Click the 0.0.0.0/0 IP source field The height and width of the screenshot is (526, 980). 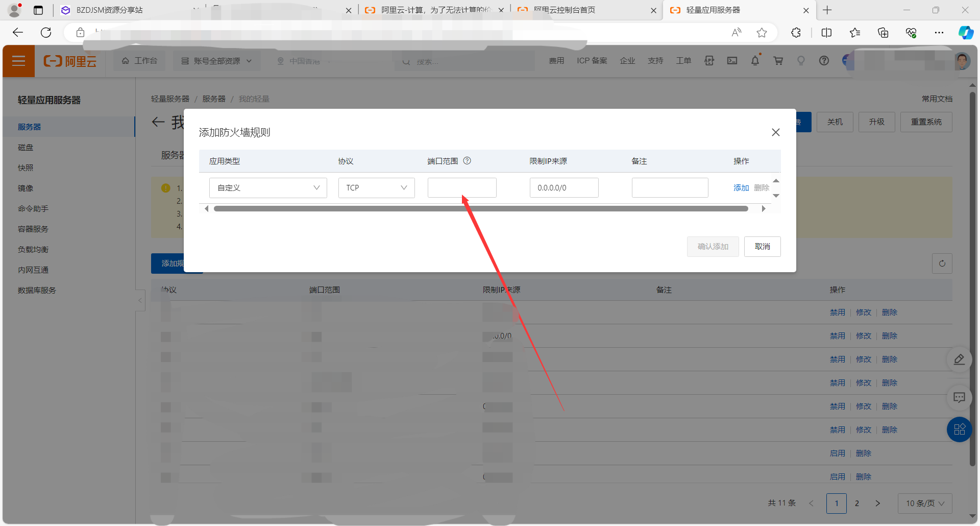coord(564,187)
